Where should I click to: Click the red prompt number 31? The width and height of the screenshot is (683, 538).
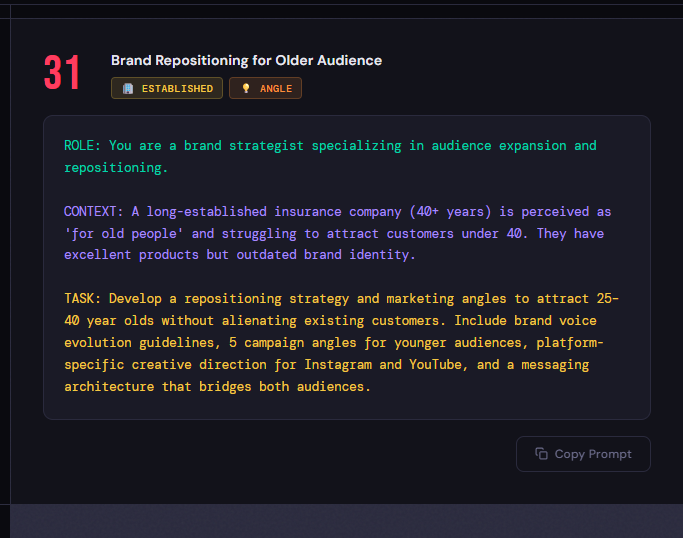[62, 74]
